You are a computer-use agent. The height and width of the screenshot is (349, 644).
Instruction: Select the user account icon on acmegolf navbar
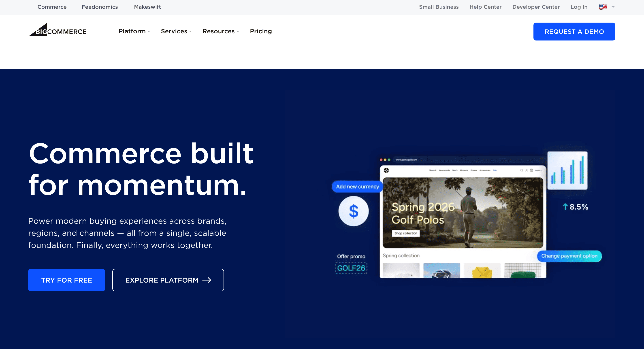tap(527, 170)
